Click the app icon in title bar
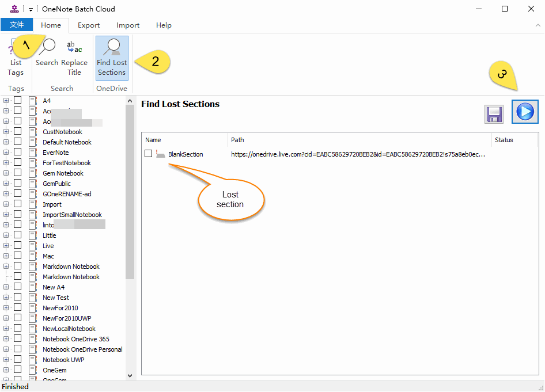 (x=14, y=9)
